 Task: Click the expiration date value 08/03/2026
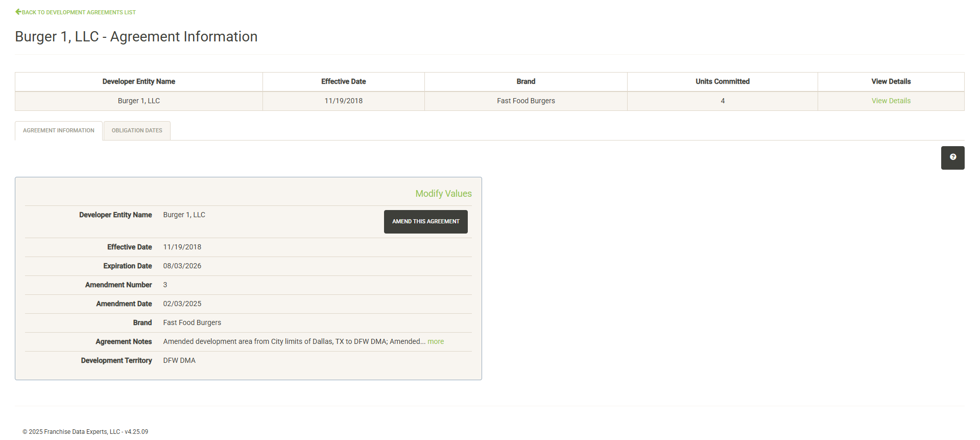pyautogui.click(x=182, y=266)
